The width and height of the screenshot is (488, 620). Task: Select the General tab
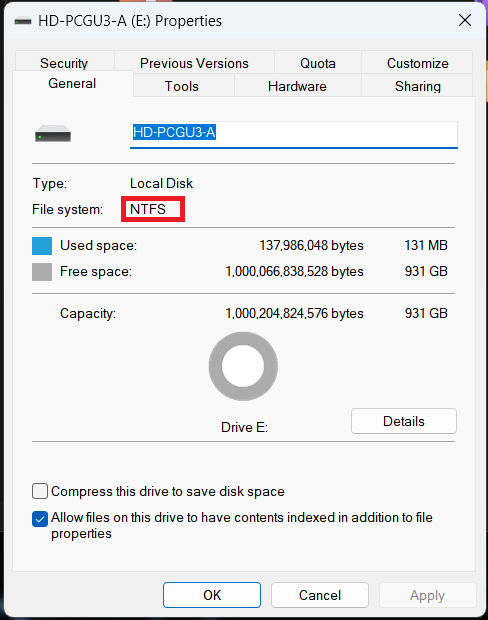pyautogui.click(x=72, y=83)
